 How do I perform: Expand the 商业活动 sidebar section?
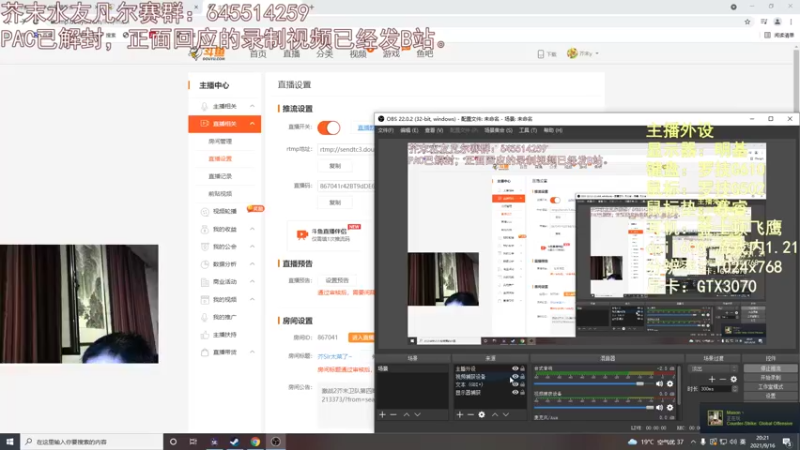pyautogui.click(x=252, y=282)
